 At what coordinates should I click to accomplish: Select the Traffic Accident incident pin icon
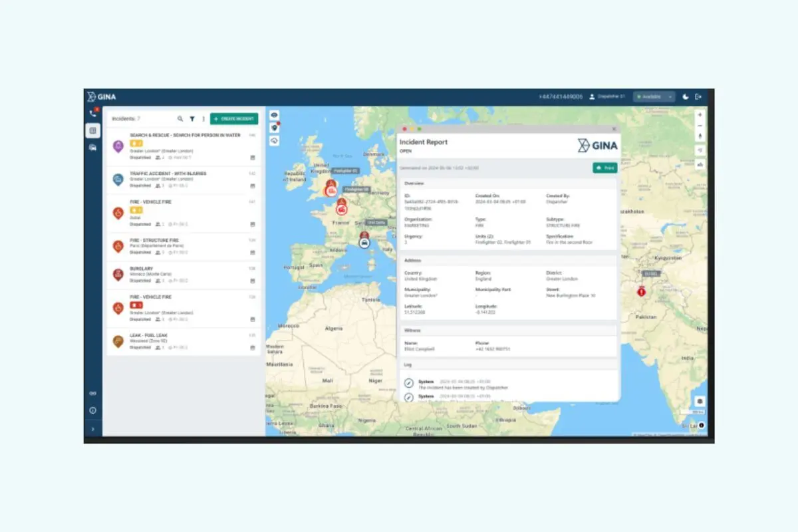pos(118,180)
